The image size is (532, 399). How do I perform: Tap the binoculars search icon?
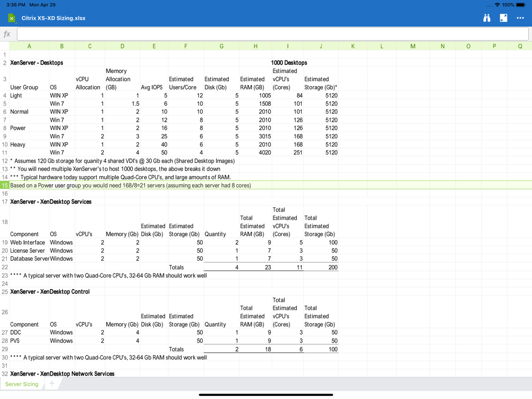pyautogui.click(x=486, y=18)
